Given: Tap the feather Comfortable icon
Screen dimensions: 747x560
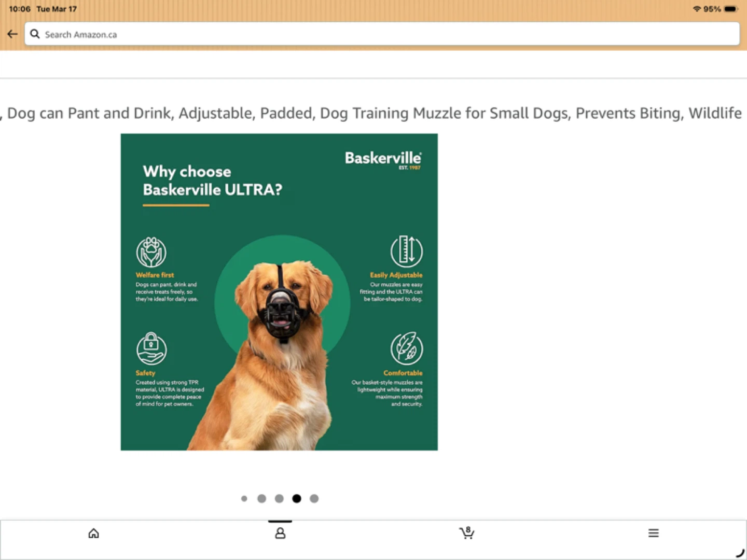Looking at the screenshot, I should coord(407,348).
